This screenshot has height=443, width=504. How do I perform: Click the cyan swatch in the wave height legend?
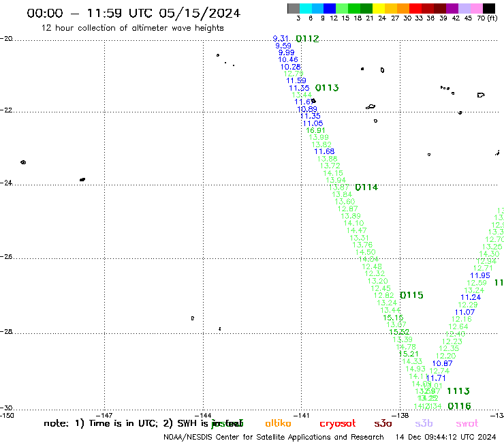click(306, 8)
